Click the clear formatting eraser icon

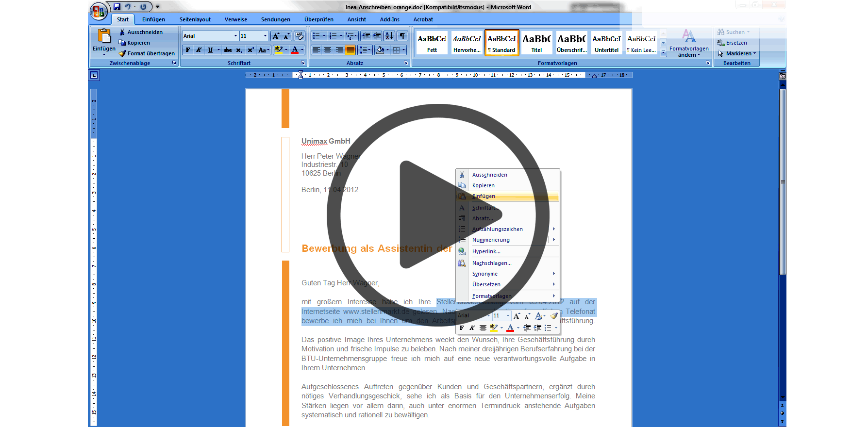click(299, 36)
